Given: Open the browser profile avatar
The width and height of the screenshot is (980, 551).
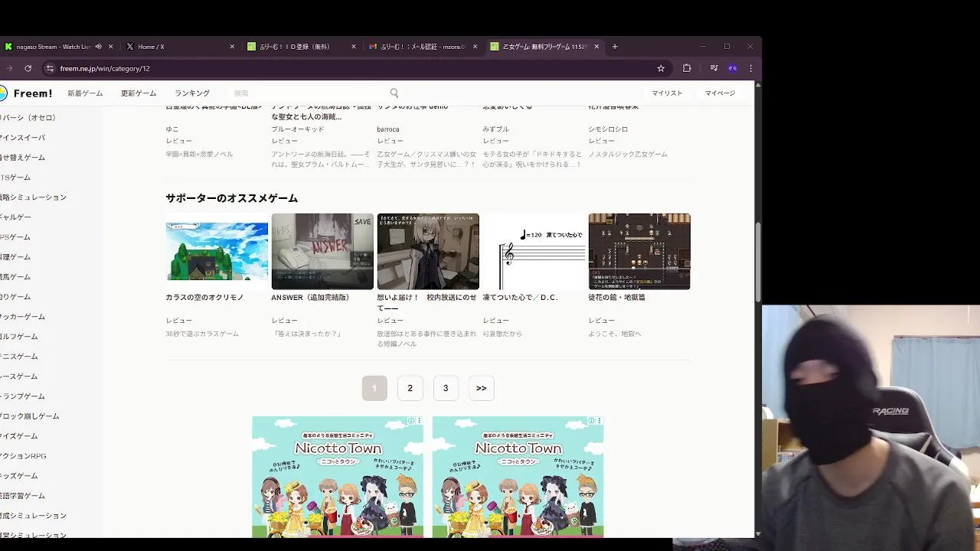Looking at the screenshot, I should 733,68.
